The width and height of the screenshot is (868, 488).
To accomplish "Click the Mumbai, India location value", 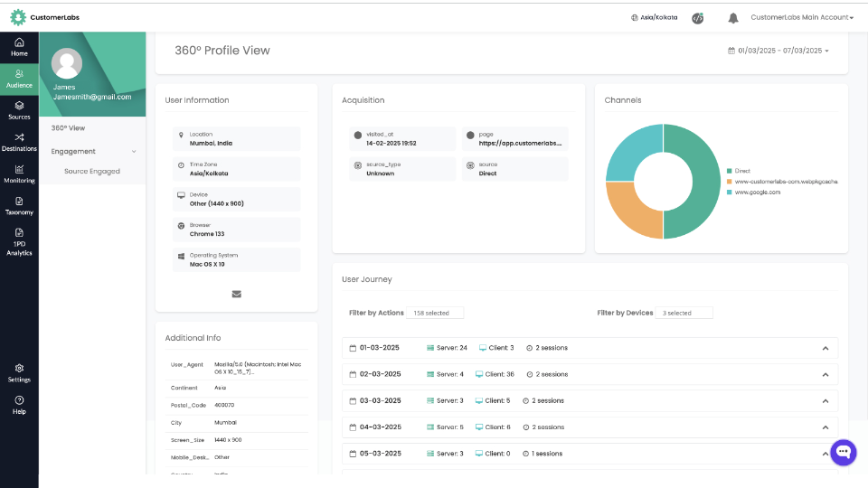I will (211, 144).
